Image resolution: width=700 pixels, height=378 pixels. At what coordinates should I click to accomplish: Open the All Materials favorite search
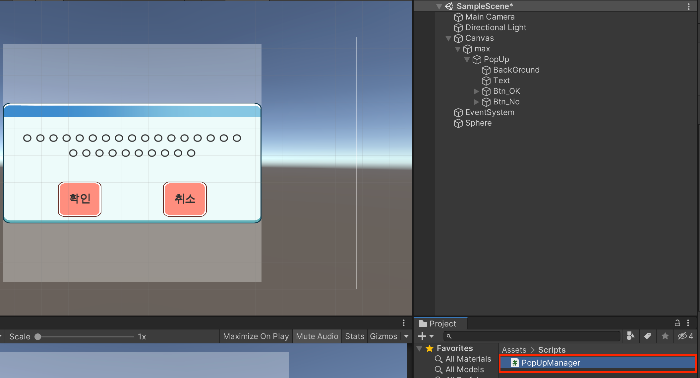pos(468,359)
